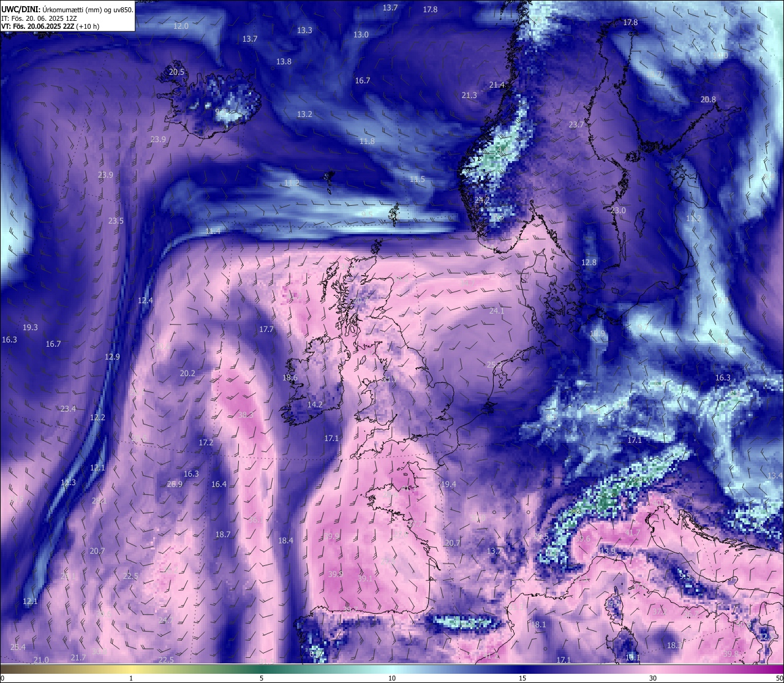Click the '13.8' map value

click(x=284, y=61)
